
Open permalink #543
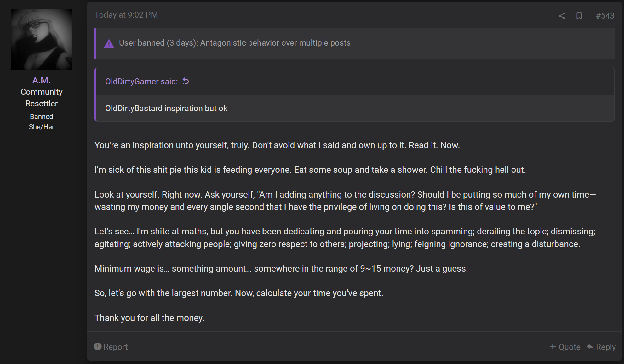605,15
